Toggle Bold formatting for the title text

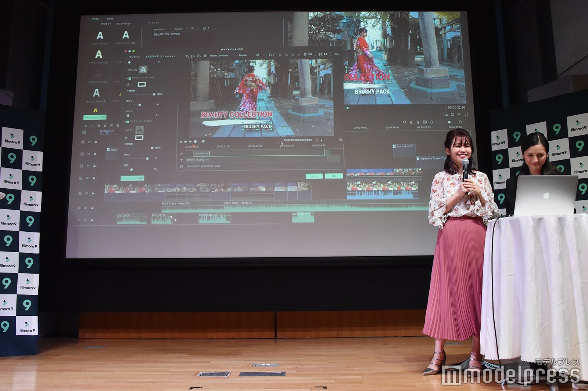pos(270,55)
